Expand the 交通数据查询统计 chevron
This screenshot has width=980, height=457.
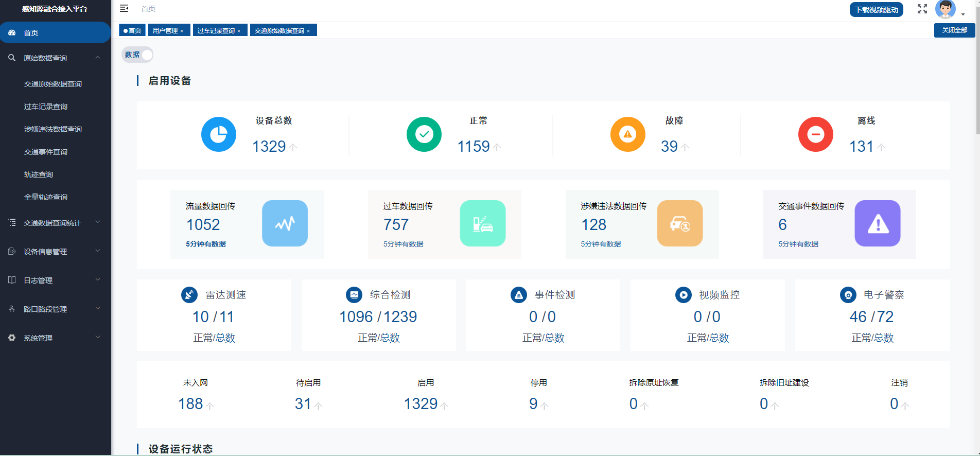[98, 222]
